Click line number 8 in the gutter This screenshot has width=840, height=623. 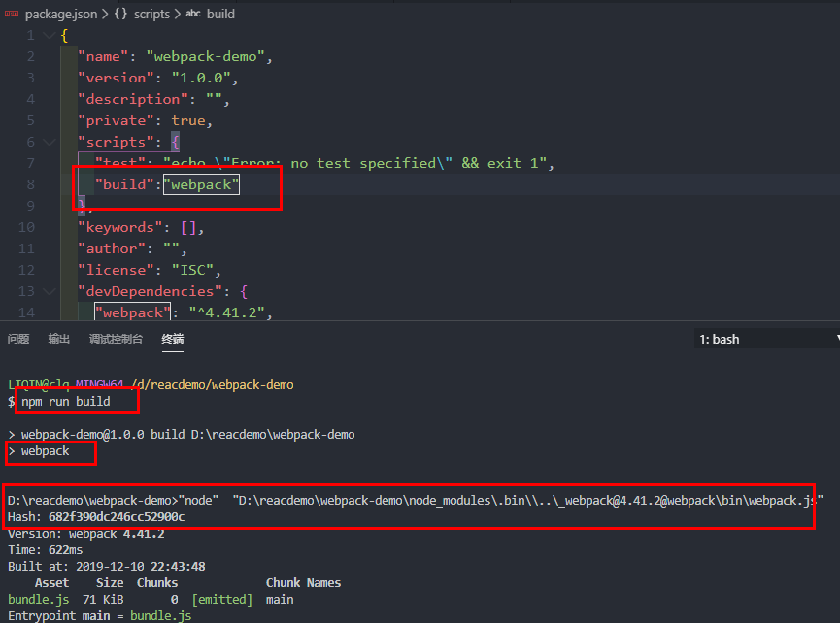click(30, 184)
